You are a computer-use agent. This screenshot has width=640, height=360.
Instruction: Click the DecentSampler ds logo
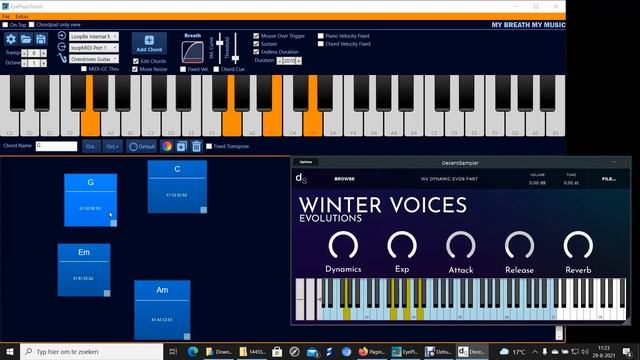pyautogui.click(x=301, y=178)
